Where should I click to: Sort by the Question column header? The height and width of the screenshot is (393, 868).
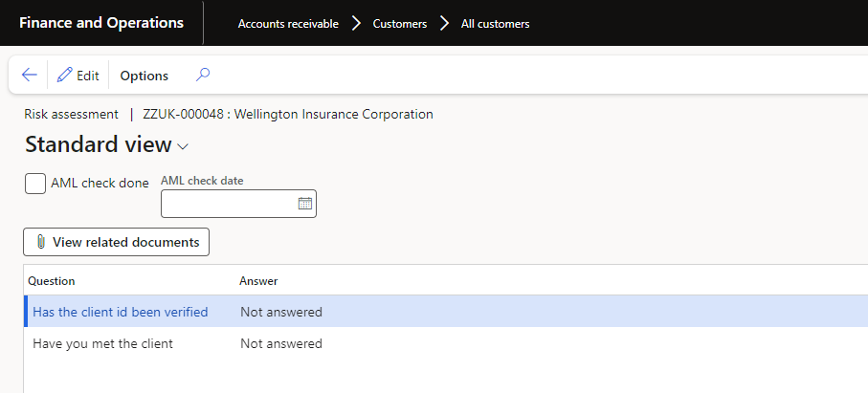pos(52,281)
